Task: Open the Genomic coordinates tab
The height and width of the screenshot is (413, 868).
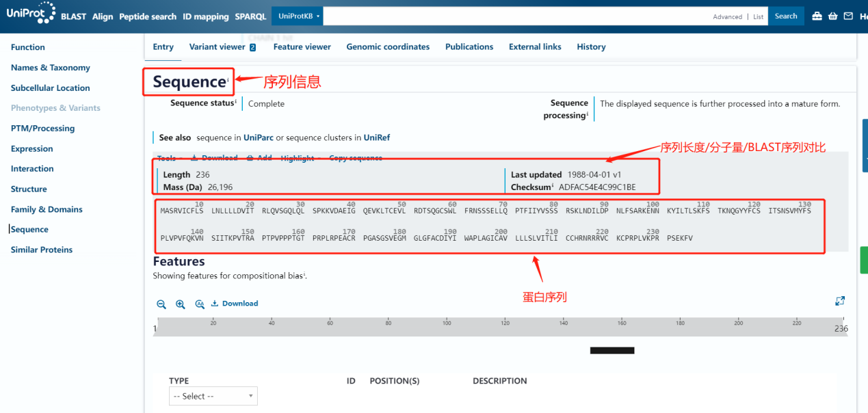Action: [x=388, y=47]
